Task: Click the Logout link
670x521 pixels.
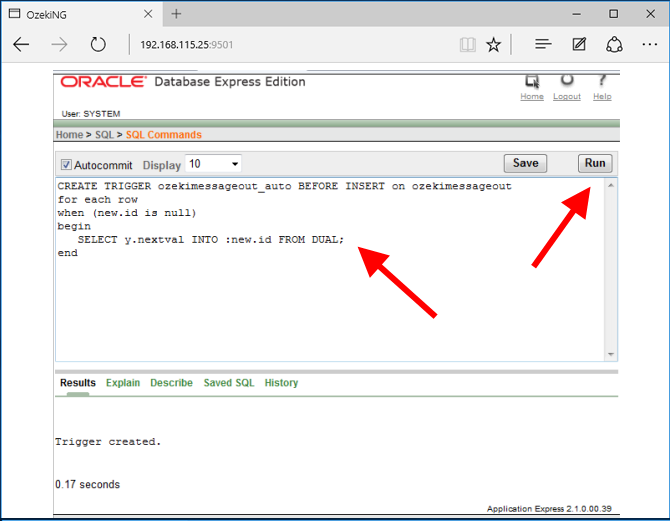Action: [566, 97]
